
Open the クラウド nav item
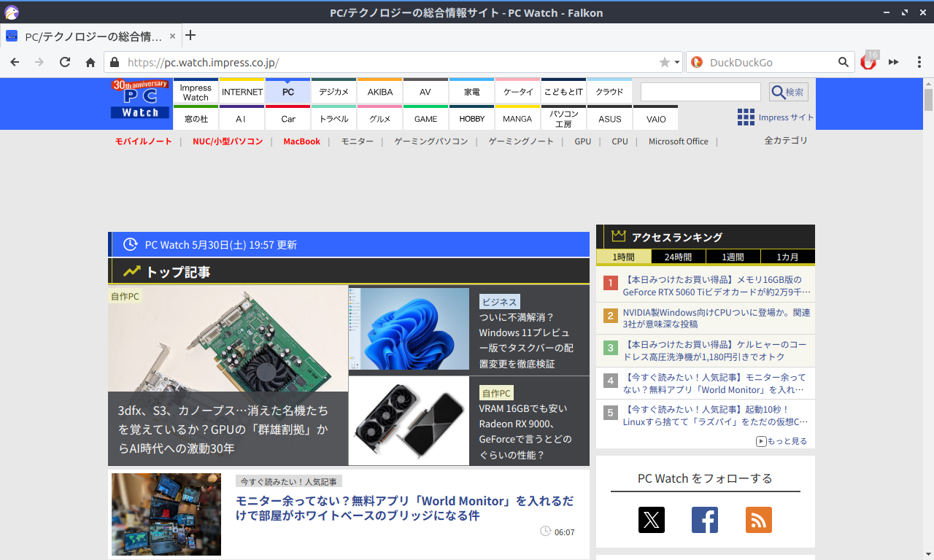pyautogui.click(x=609, y=92)
